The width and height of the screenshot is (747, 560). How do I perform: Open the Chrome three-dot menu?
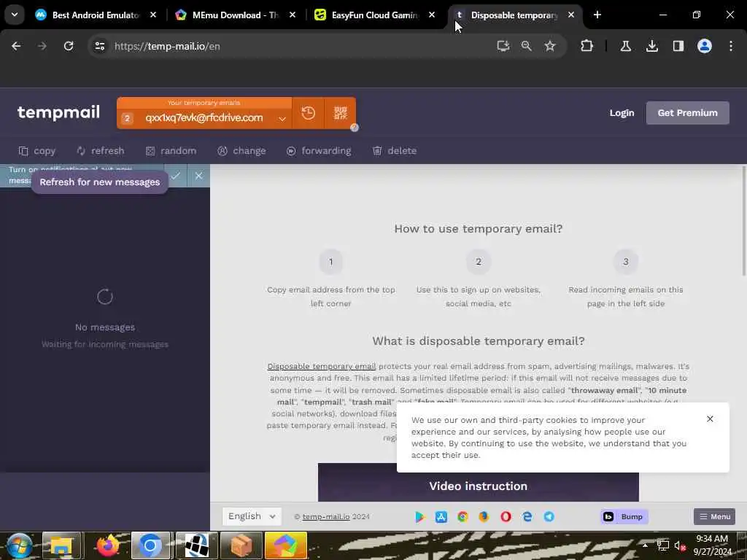point(731,46)
